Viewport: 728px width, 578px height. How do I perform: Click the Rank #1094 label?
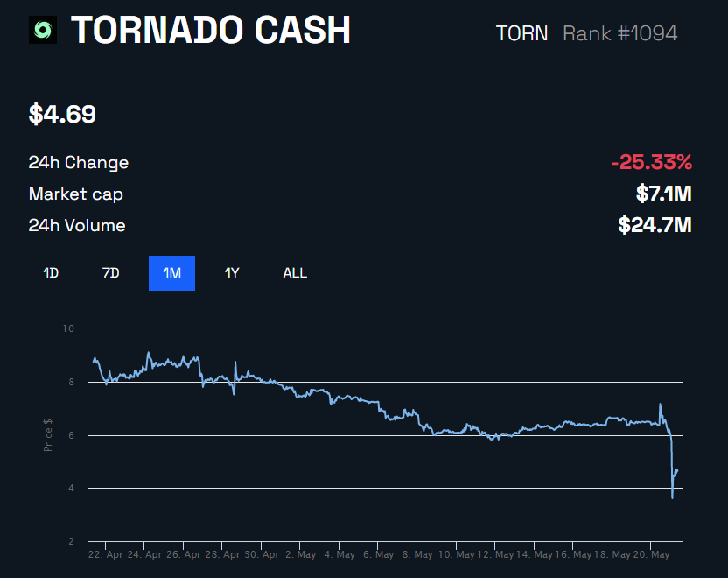[619, 33]
